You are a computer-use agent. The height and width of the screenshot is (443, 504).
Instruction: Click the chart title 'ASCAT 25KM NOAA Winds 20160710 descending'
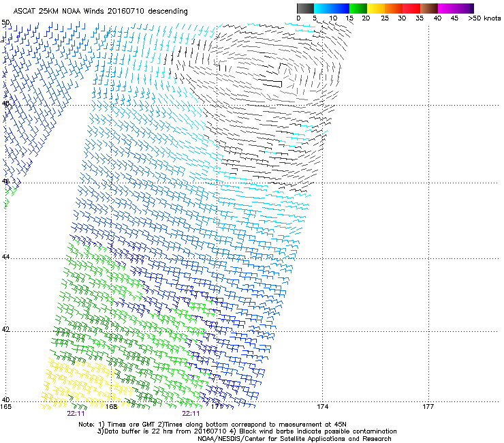click(x=100, y=12)
